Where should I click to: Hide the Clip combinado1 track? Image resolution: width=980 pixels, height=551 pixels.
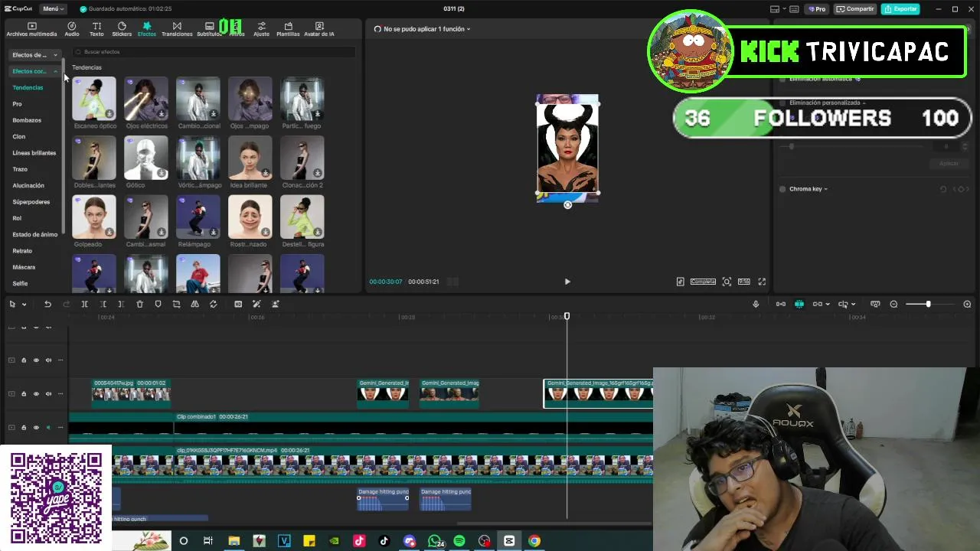pyautogui.click(x=35, y=427)
